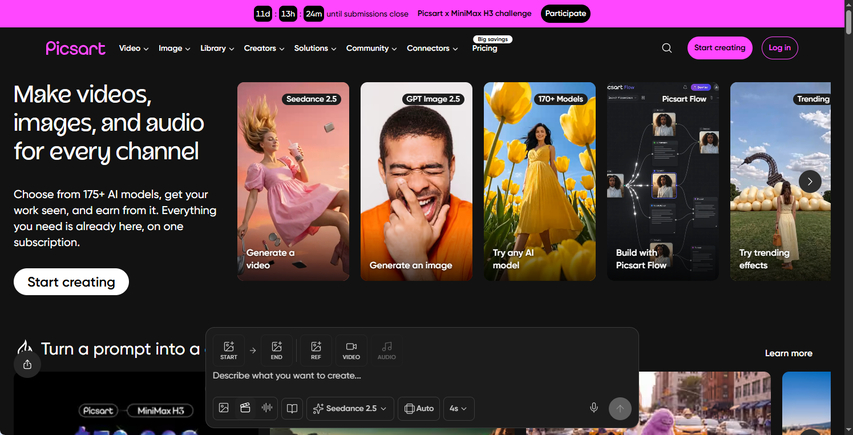This screenshot has height=435, width=853.
Task: Open the Generate a video card
Action: pos(293,182)
